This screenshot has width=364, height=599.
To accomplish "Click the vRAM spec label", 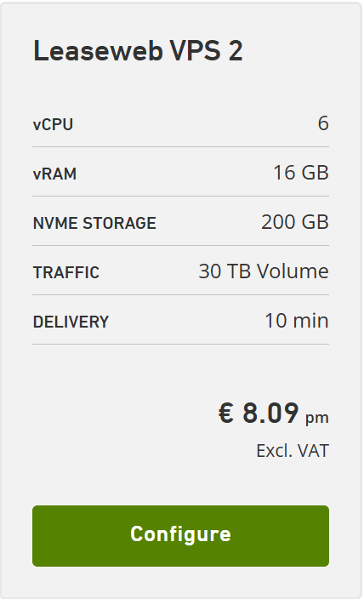I will 54,174.
